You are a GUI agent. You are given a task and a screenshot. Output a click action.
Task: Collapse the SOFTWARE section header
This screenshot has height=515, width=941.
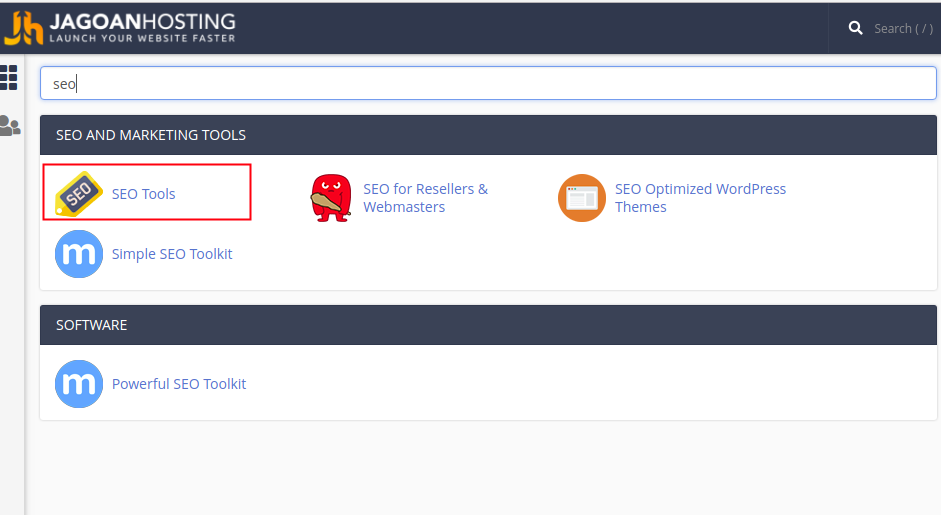488,325
